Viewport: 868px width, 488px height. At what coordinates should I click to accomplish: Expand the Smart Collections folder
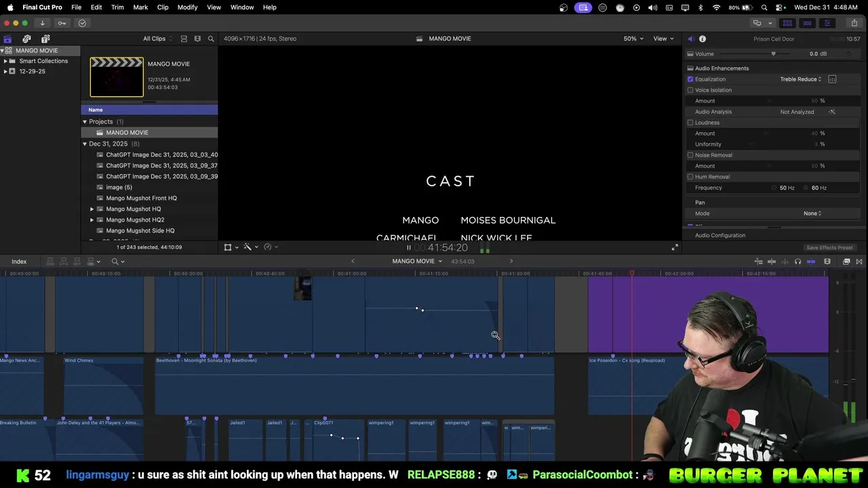(x=5, y=61)
